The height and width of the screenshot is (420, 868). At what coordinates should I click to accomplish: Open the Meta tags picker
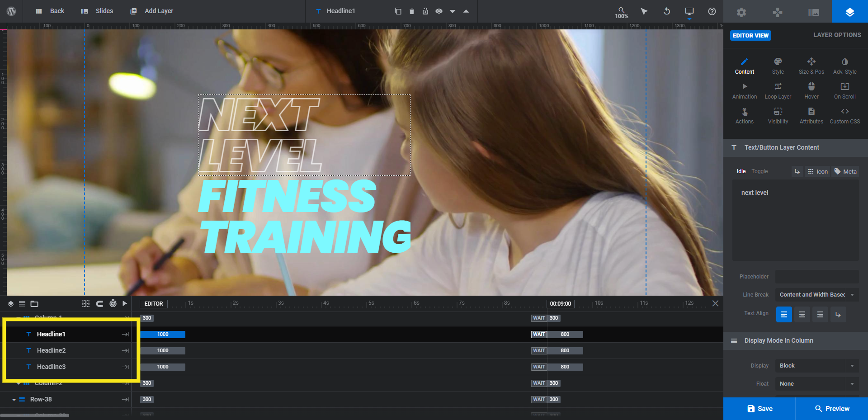tap(845, 171)
